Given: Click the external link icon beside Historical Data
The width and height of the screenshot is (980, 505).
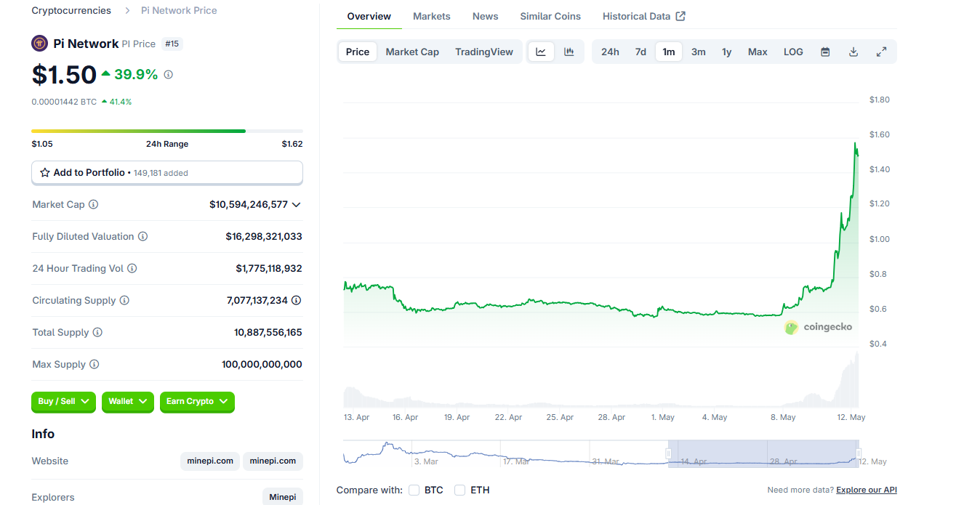Looking at the screenshot, I should click(680, 16).
